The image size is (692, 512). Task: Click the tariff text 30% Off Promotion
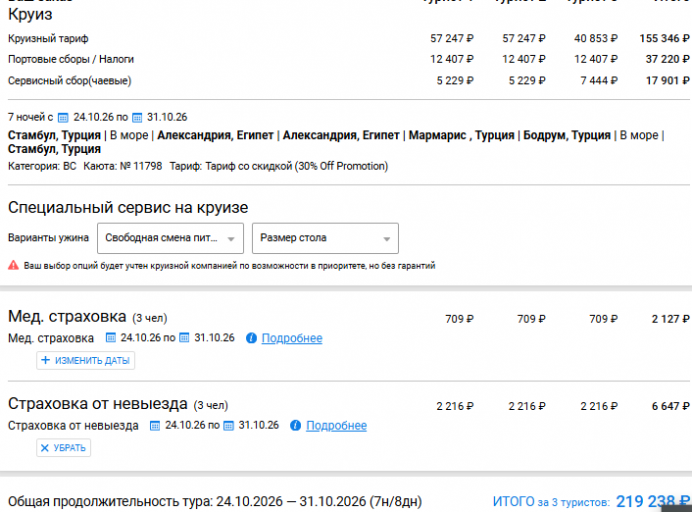(x=341, y=166)
